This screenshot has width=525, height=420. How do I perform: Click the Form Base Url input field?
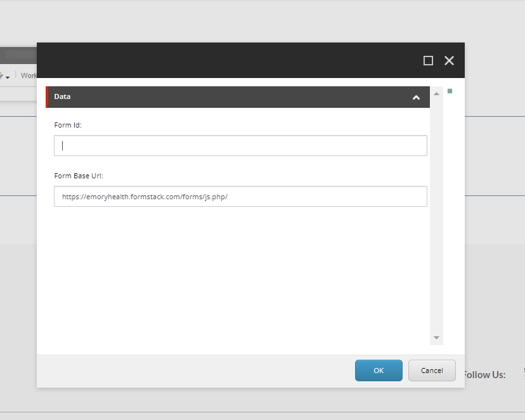[240, 197]
